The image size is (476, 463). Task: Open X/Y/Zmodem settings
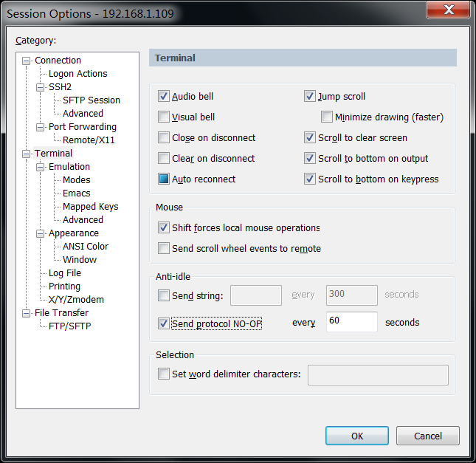76,300
